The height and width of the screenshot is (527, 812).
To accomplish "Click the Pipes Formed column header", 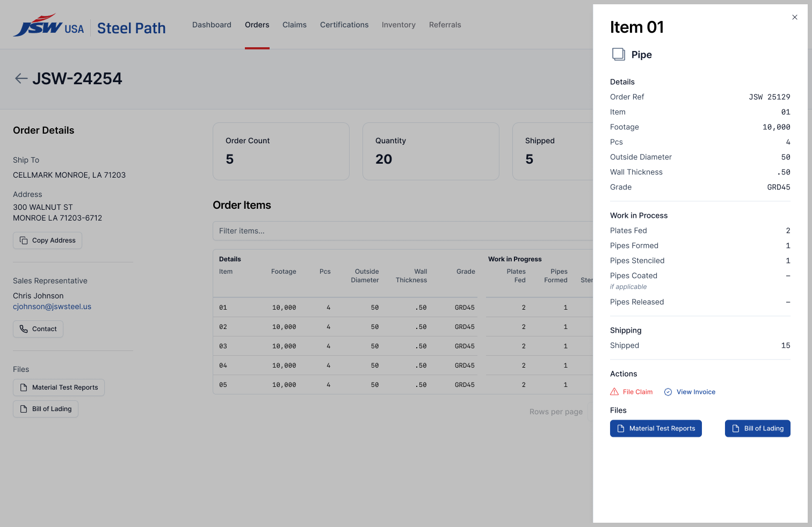I will (556, 276).
